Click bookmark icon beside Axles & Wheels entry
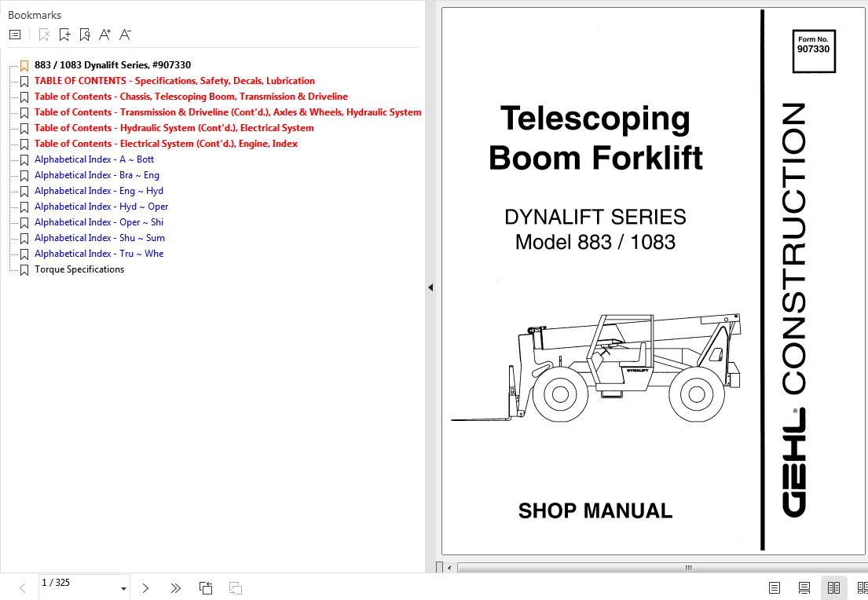 [24, 113]
